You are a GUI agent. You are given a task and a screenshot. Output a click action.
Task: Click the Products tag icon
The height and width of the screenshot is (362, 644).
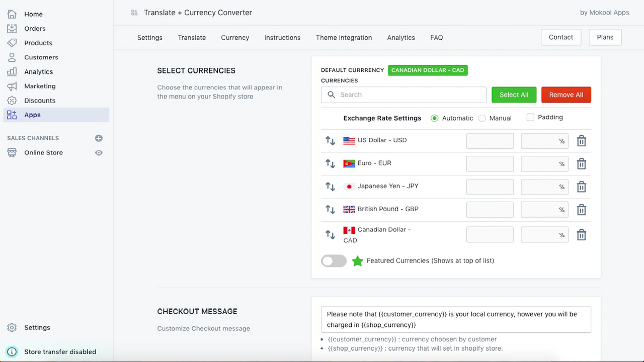[x=12, y=43]
